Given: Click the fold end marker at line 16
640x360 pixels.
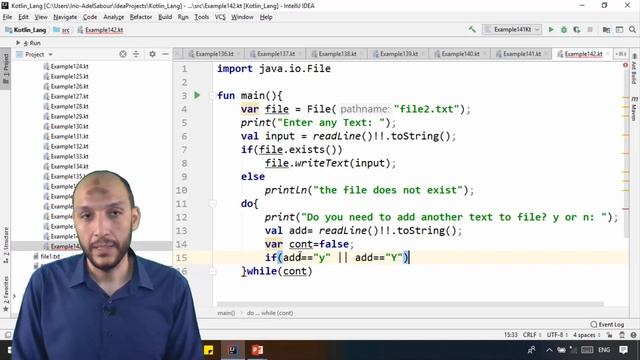Looking at the screenshot, I should (x=212, y=271).
